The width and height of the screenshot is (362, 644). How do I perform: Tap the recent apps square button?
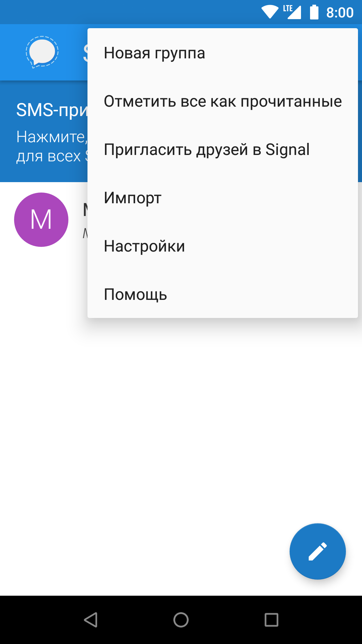(271, 620)
